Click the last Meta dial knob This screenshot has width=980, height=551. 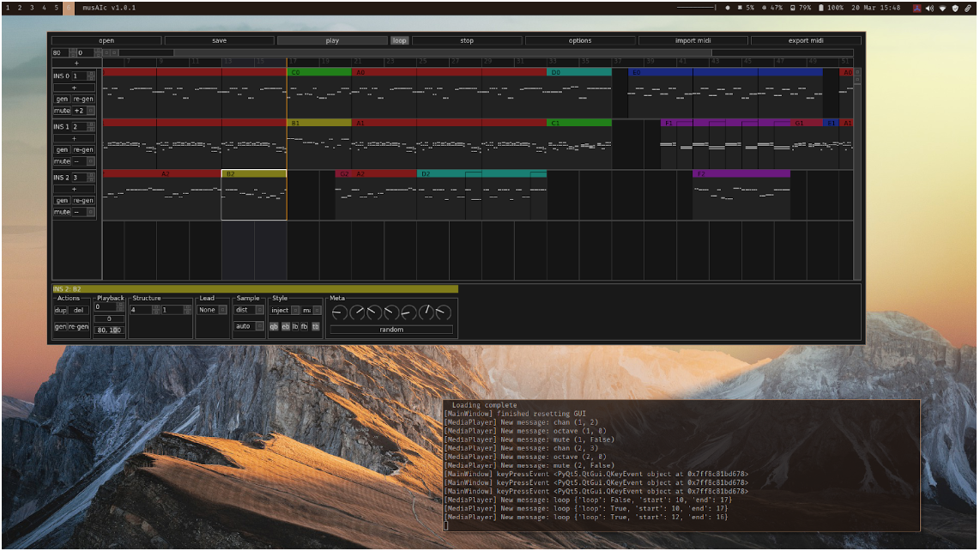(444, 312)
